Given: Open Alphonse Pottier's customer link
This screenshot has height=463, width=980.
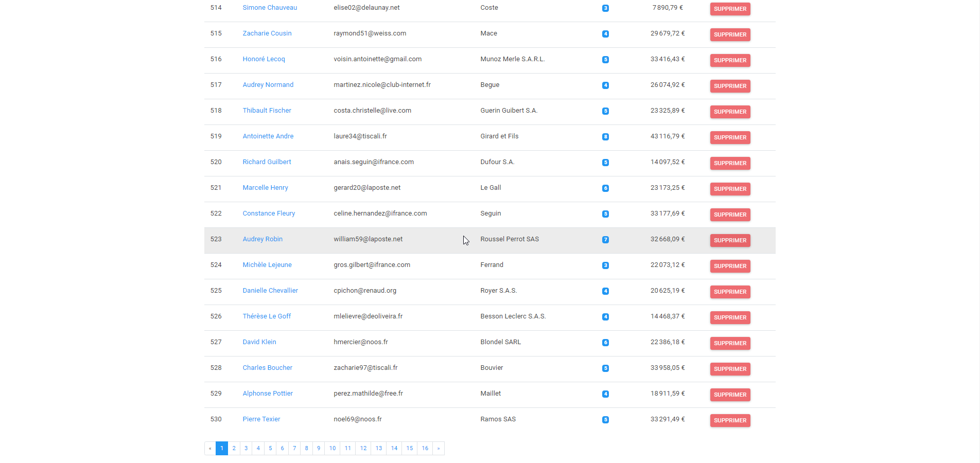Looking at the screenshot, I should pyautogui.click(x=268, y=394).
